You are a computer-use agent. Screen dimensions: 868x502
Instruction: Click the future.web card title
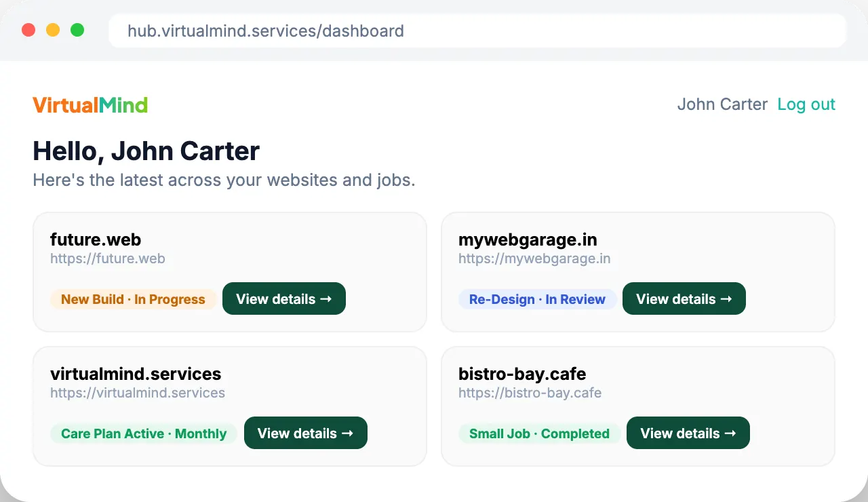click(x=96, y=239)
